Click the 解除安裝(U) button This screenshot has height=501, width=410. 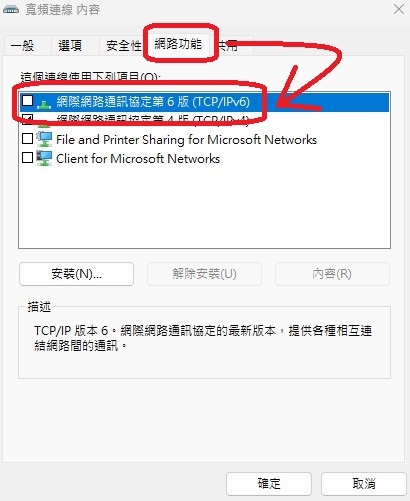(204, 274)
